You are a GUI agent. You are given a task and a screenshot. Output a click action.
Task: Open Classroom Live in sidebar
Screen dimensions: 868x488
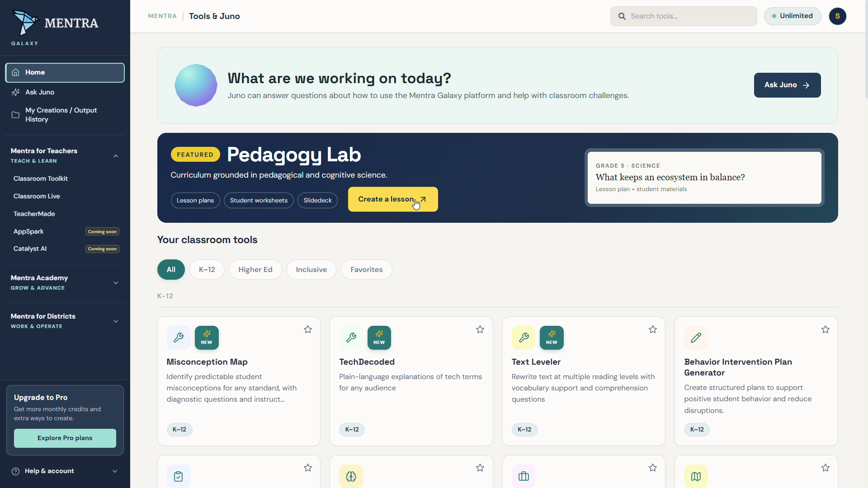click(37, 196)
